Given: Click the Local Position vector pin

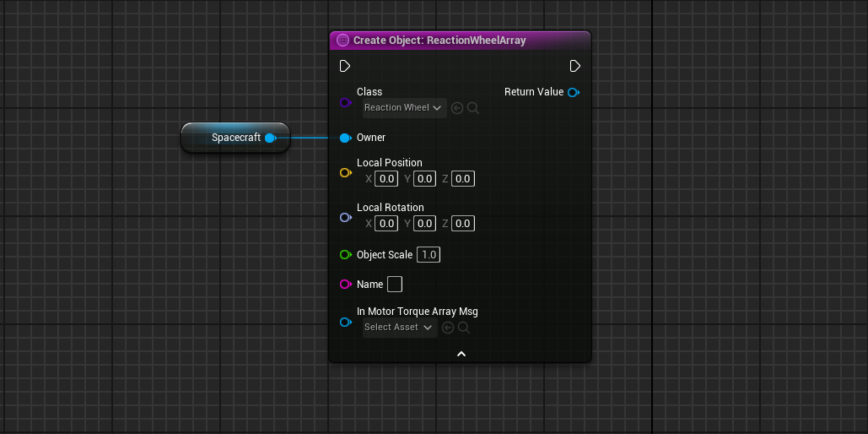Looking at the screenshot, I should tap(344, 172).
